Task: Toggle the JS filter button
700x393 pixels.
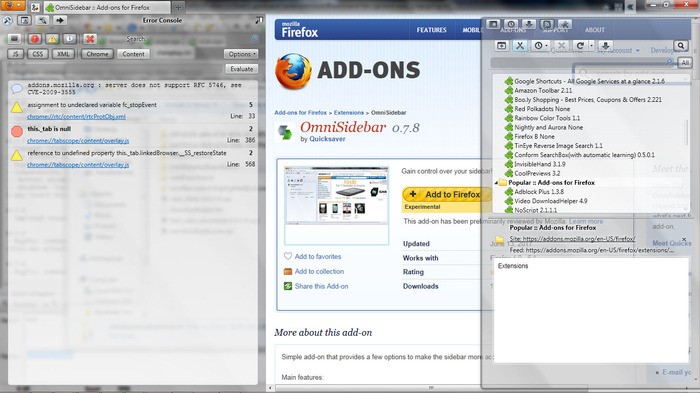Action: [16, 54]
